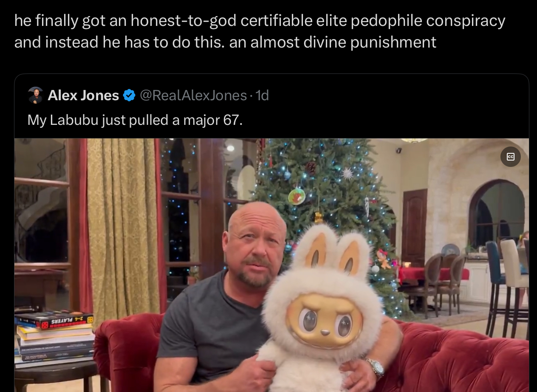Click Alex Jones profile avatar
The width and height of the screenshot is (537, 392).
coord(36,95)
